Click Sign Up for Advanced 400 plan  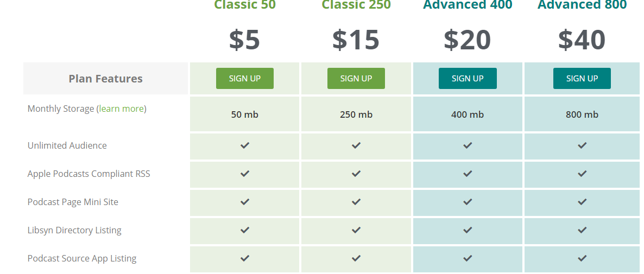[468, 78]
